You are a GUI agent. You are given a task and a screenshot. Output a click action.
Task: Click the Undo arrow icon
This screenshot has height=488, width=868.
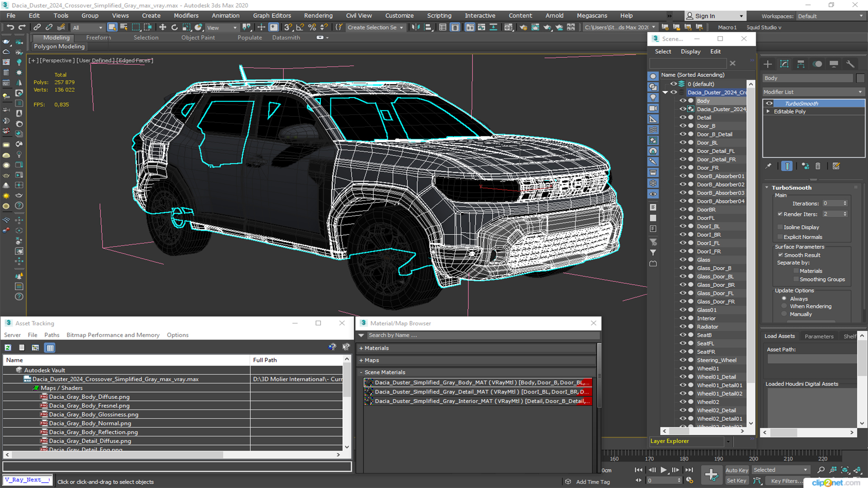point(10,28)
